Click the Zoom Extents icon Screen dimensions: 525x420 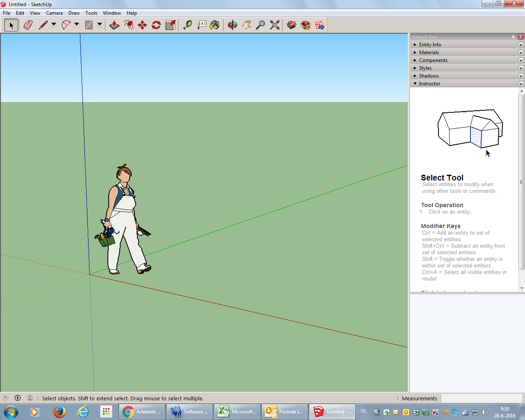point(275,25)
